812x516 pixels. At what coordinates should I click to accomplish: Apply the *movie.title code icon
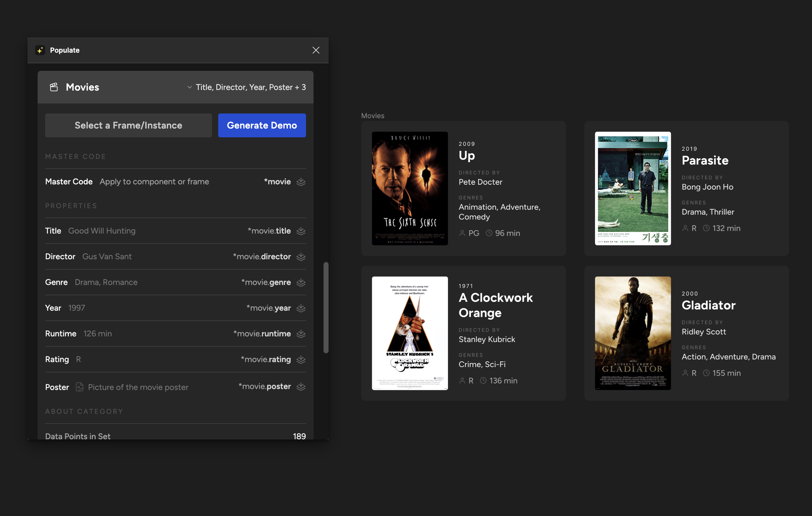(x=301, y=231)
